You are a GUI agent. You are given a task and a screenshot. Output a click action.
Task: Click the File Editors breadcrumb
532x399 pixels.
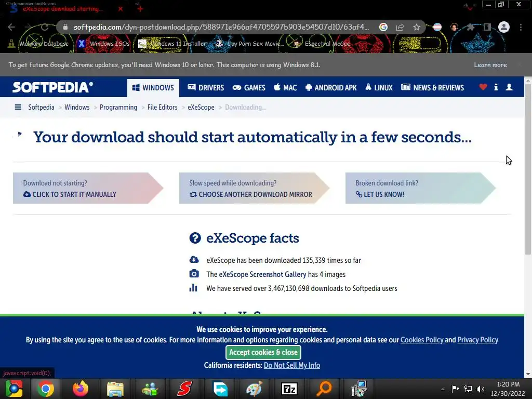[x=162, y=107]
